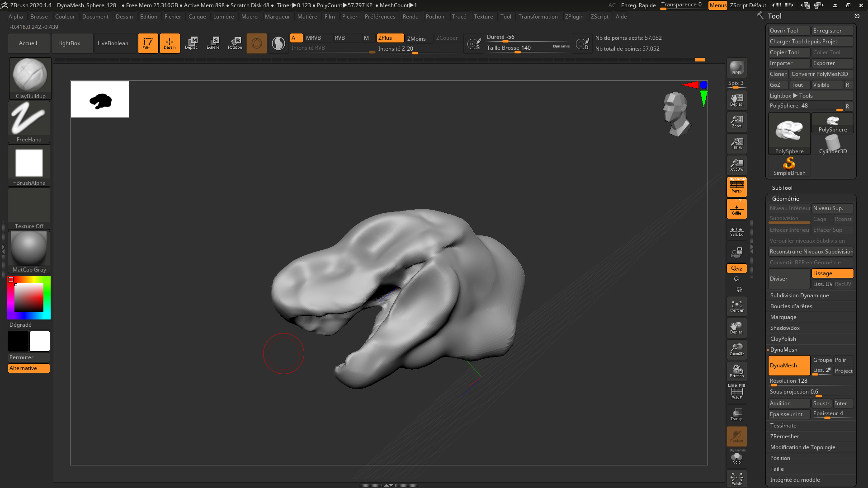Open the Lumière menu

pyautogui.click(x=223, y=17)
